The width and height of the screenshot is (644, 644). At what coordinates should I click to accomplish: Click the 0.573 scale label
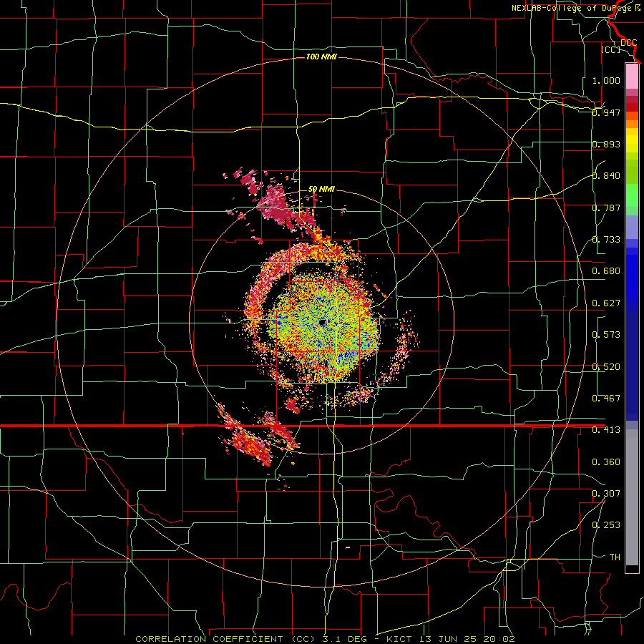click(x=606, y=335)
